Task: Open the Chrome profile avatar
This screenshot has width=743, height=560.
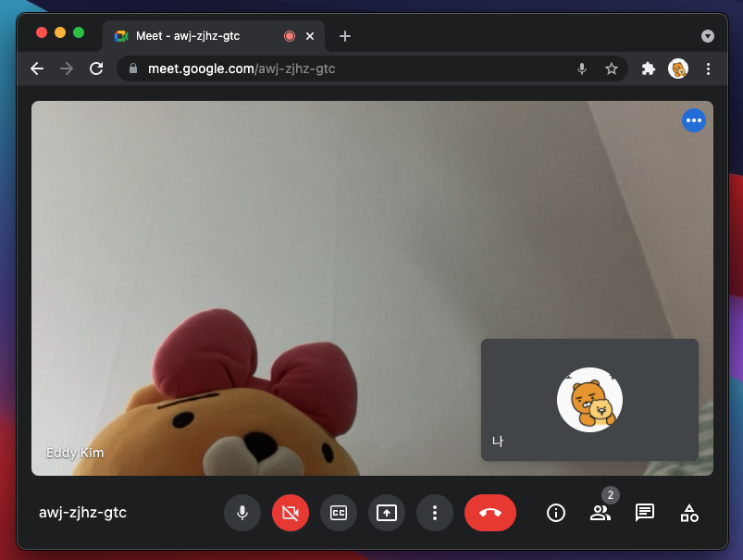Action: [678, 68]
